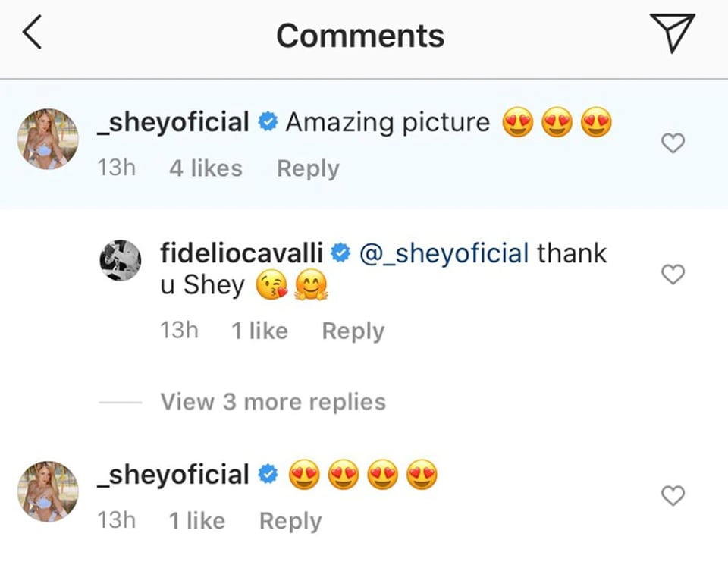Like fideliocavalli's "thank u Shey" reply
728x568 pixels.
(x=673, y=274)
